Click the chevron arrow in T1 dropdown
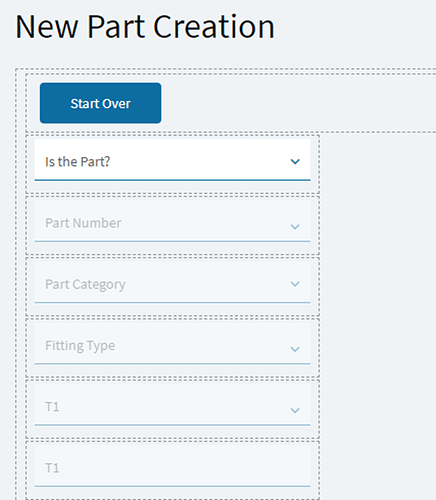The height and width of the screenshot is (500, 436). click(x=295, y=410)
